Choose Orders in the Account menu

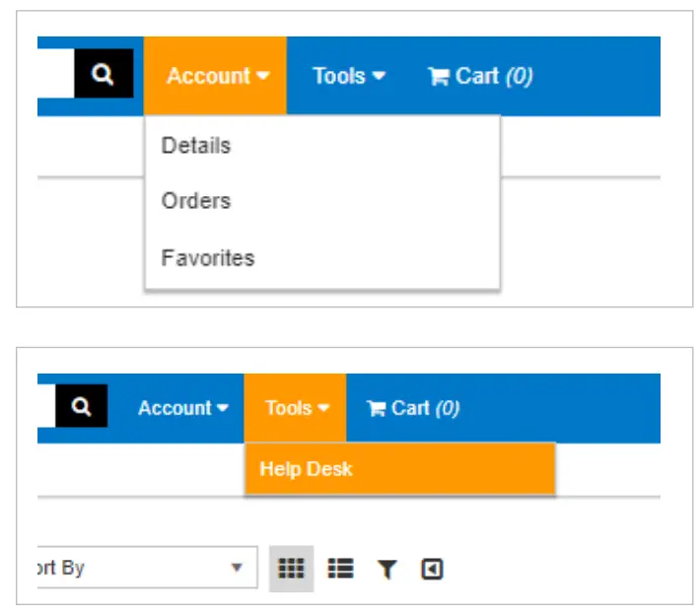196,201
